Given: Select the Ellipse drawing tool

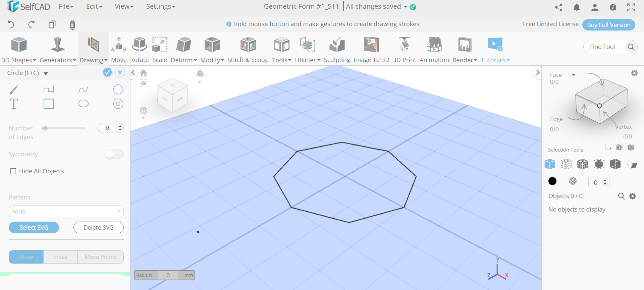Looking at the screenshot, I should click(84, 104).
